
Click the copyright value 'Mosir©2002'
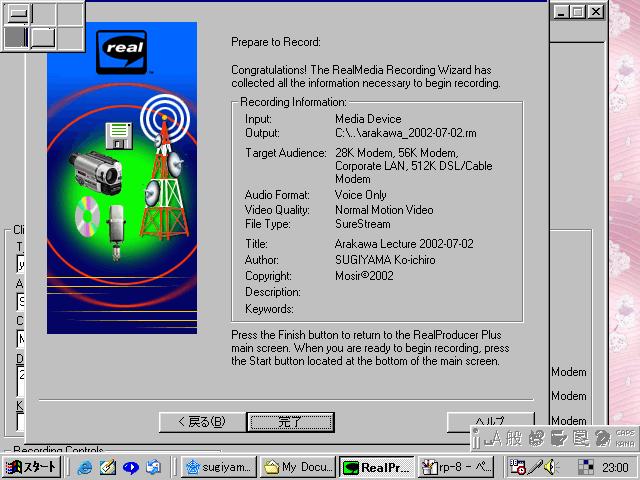point(364,276)
